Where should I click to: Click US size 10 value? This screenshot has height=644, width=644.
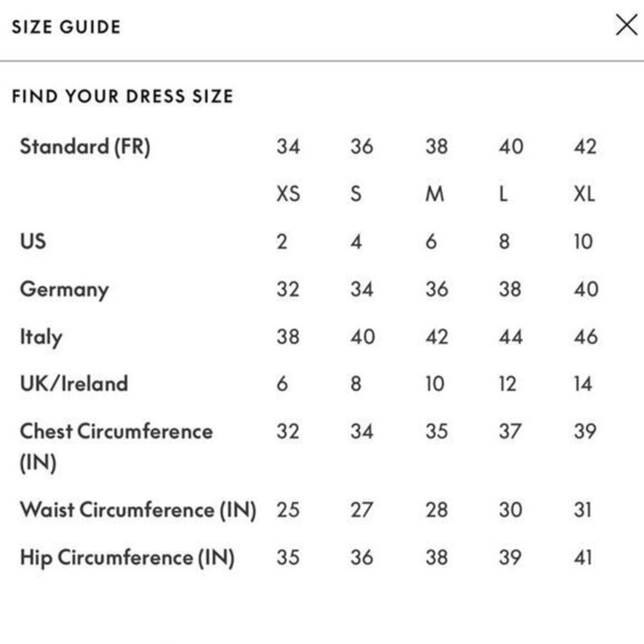pos(583,241)
